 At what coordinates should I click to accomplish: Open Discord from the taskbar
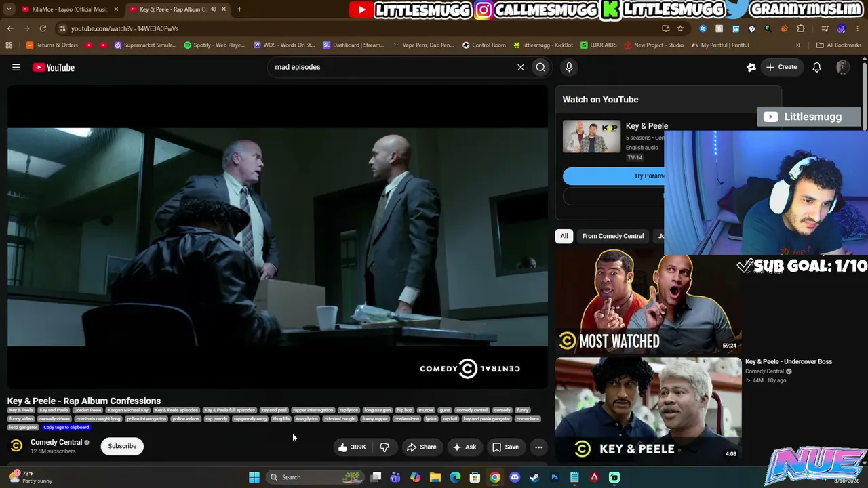(515, 477)
